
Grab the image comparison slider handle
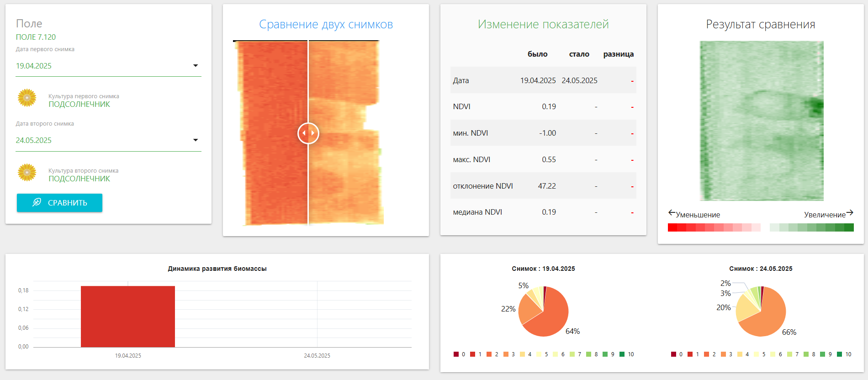click(x=308, y=133)
